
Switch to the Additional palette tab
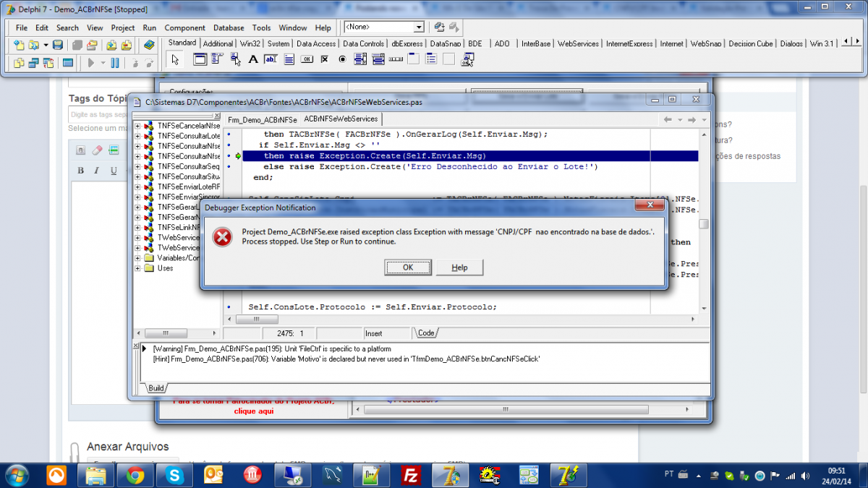[x=218, y=43]
